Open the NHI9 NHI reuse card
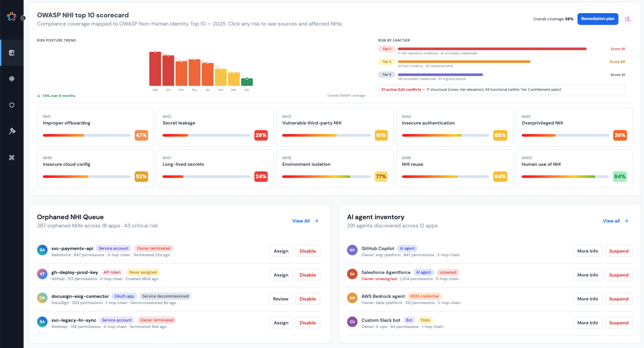644x348 pixels. click(455, 168)
